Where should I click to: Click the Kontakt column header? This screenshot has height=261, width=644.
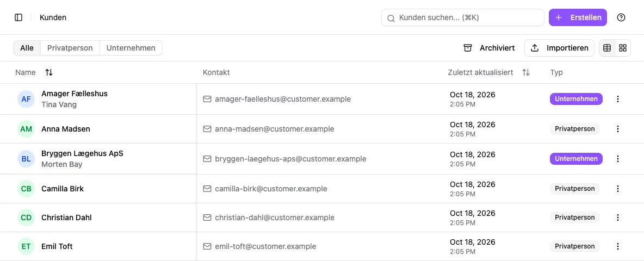(x=216, y=72)
